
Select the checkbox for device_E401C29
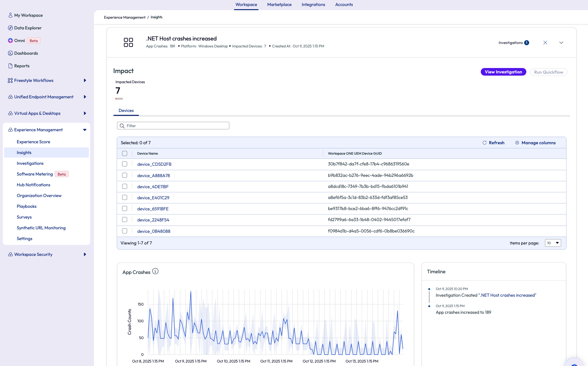click(125, 197)
